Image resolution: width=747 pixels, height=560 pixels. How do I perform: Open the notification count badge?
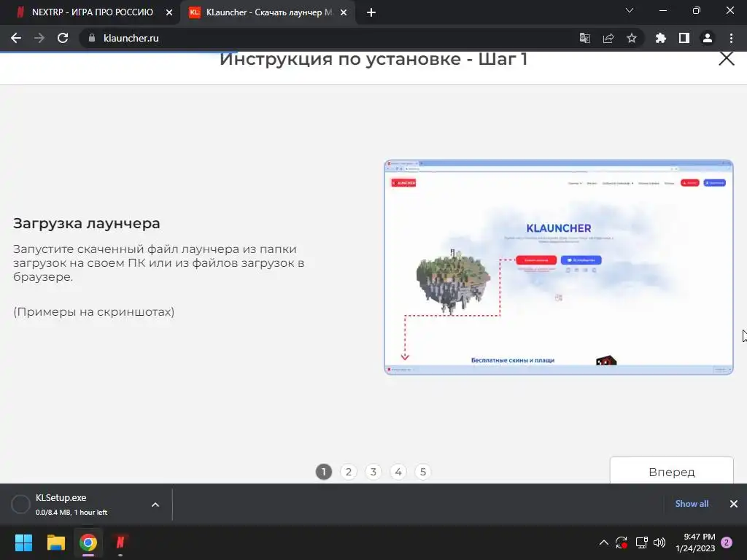point(727,542)
